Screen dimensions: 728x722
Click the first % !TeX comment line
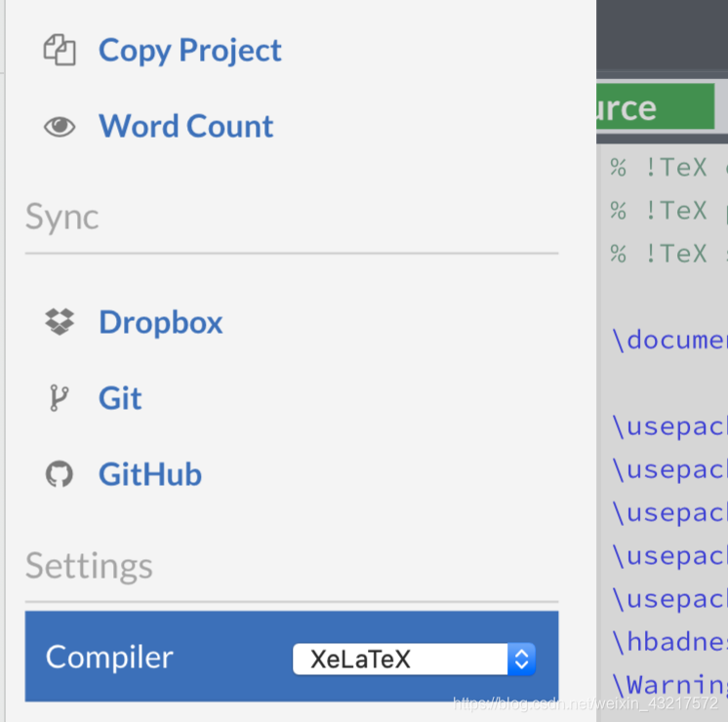(x=669, y=168)
